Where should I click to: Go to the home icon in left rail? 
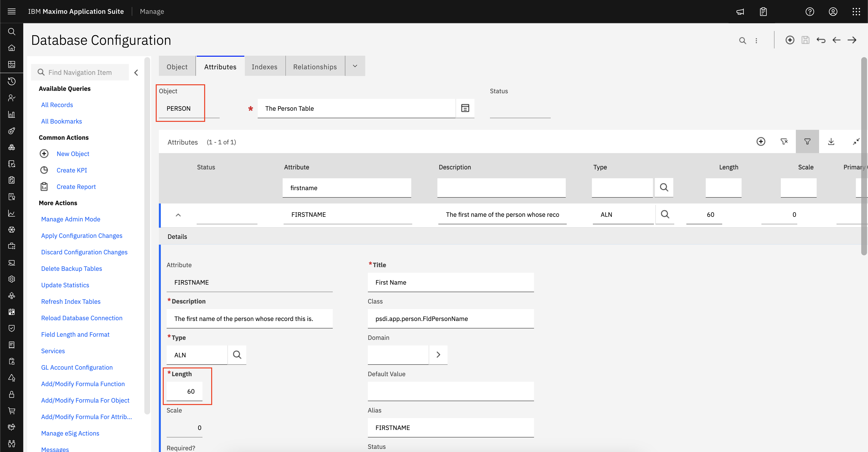click(11, 48)
